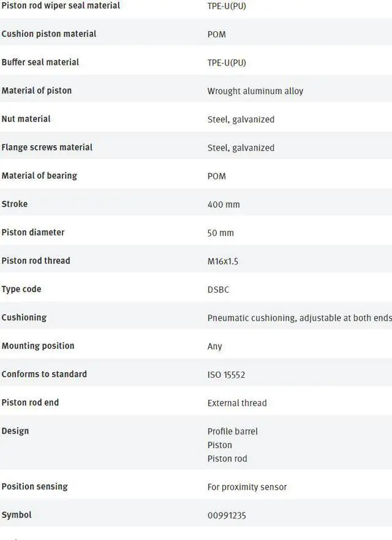Click the 'DSBC' type code value
Viewport: 392px width, 540px height.
pyautogui.click(x=218, y=290)
